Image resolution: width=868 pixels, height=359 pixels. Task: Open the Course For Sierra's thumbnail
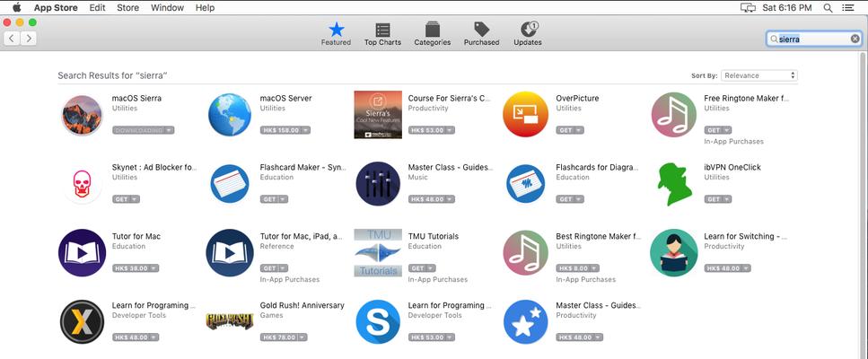pos(378,115)
